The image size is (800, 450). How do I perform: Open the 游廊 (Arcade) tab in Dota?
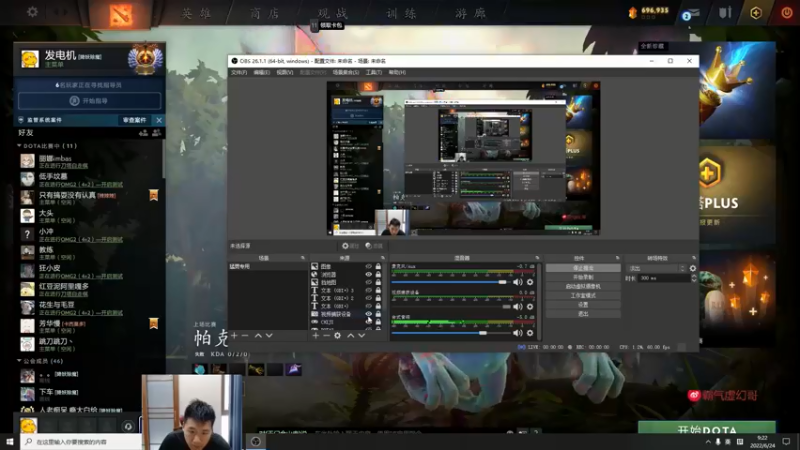click(x=470, y=13)
